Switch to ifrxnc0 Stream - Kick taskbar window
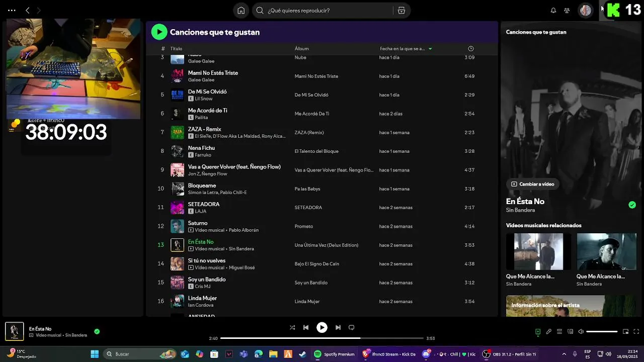This screenshot has height=362, width=644. [389, 354]
